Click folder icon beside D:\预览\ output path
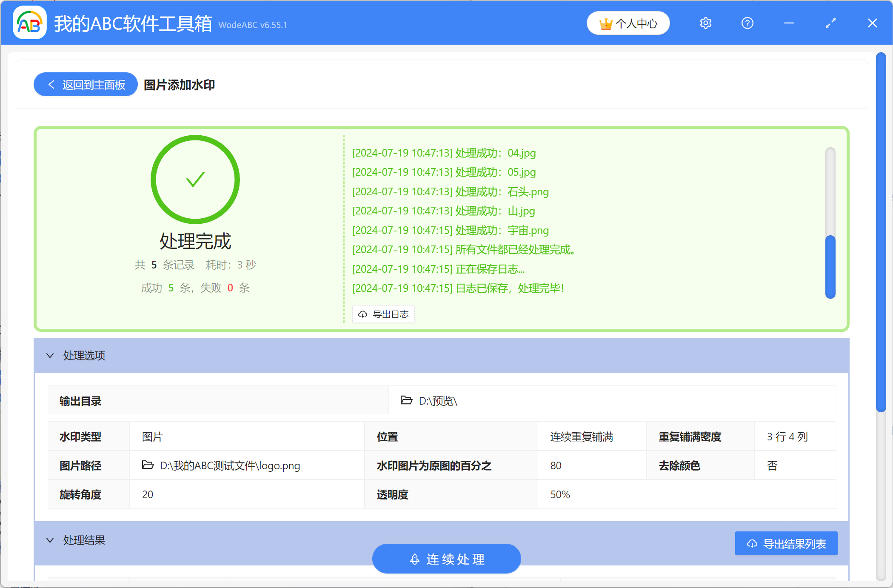This screenshot has height=588, width=893. [x=406, y=400]
